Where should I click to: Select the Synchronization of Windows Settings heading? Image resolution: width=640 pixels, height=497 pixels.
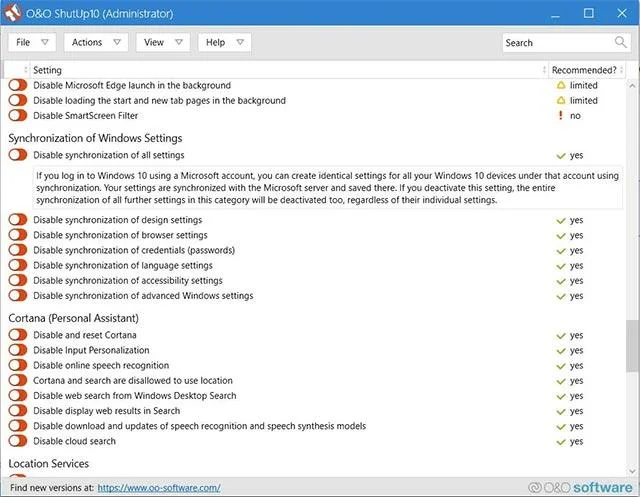click(95, 138)
